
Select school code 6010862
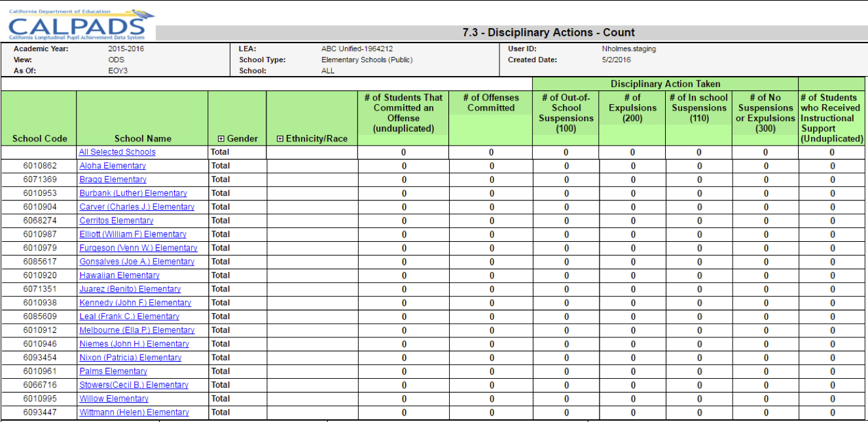pos(40,166)
